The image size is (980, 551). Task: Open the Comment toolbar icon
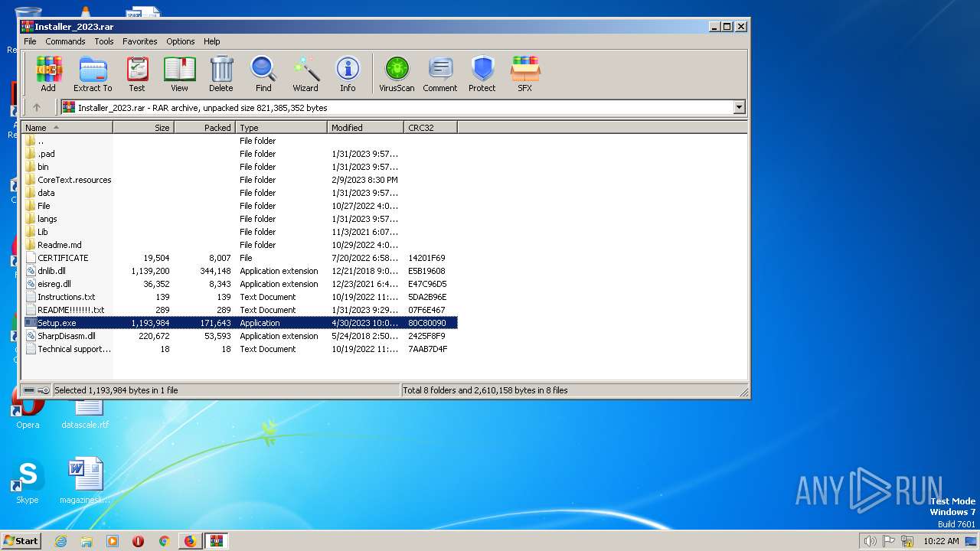click(439, 74)
